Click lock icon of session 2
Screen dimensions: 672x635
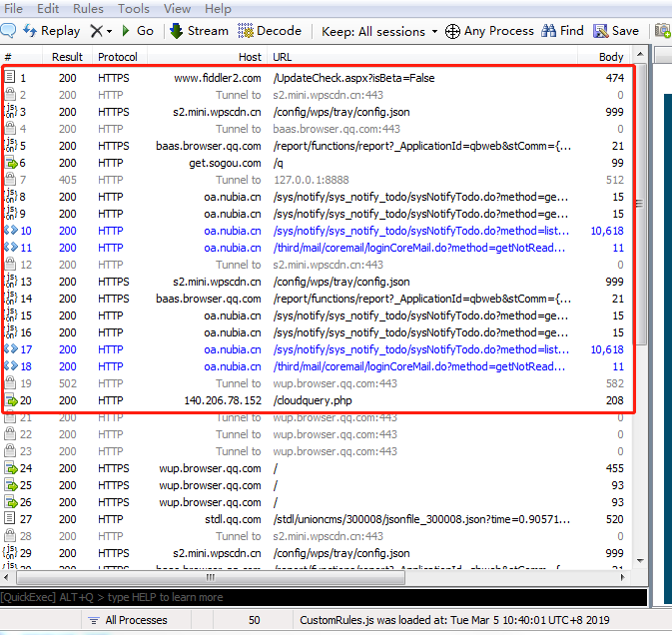[x=10, y=94]
